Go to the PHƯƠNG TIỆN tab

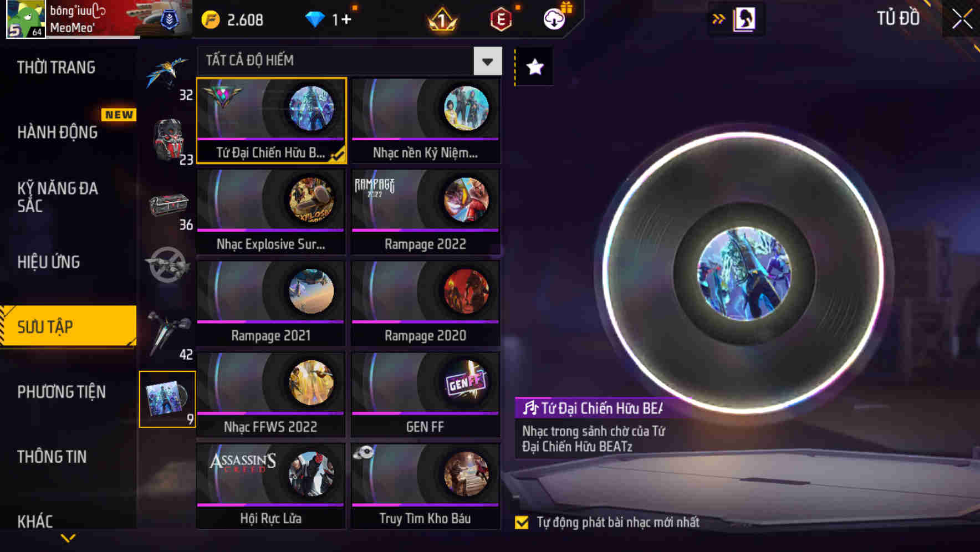[x=62, y=392]
